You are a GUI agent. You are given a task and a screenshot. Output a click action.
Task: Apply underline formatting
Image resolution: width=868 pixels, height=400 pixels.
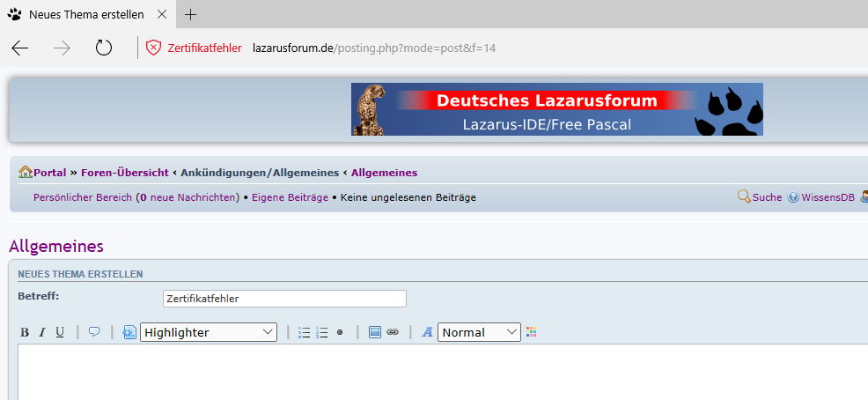(x=60, y=332)
